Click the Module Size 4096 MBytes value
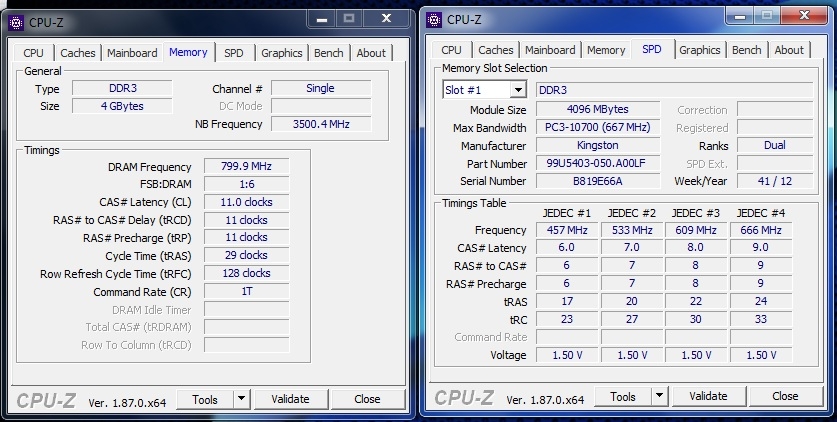Viewport: 837px width, 422px height. (x=598, y=109)
